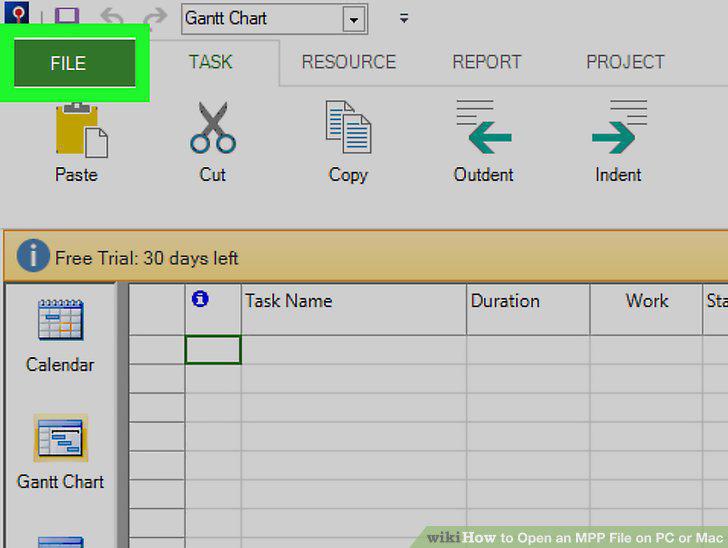Screen dimensions: 728x548
Task: Click the application logo icon
Action: pyautogui.click(x=17, y=12)
